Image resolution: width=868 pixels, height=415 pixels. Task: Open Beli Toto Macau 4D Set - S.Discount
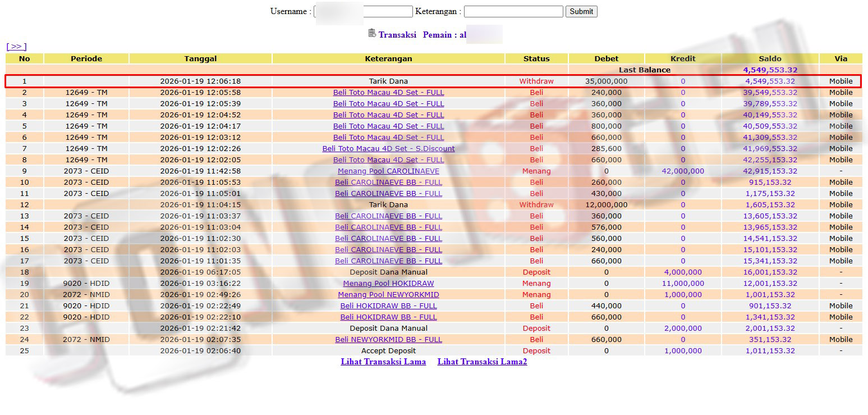(388, 149)
